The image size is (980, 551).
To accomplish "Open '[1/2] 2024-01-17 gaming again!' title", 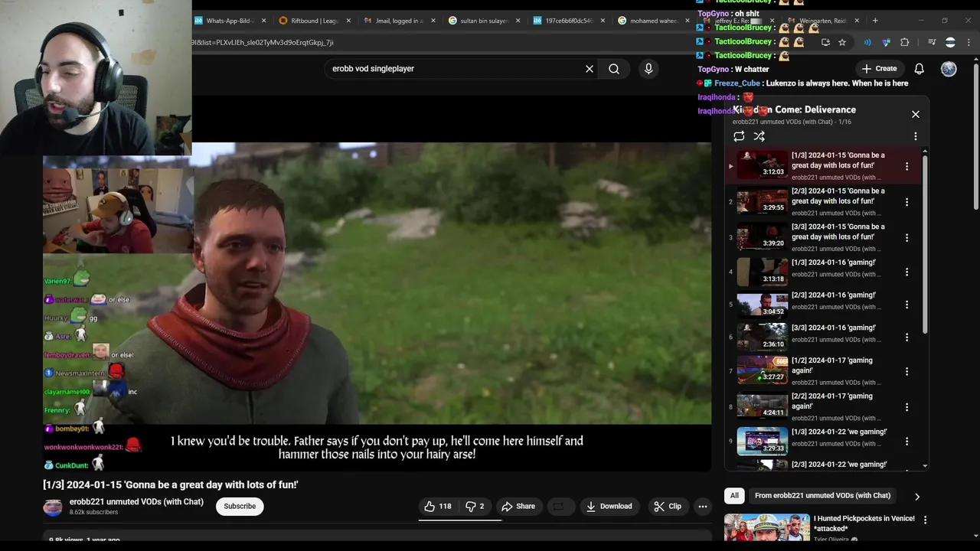I will 831,365.
